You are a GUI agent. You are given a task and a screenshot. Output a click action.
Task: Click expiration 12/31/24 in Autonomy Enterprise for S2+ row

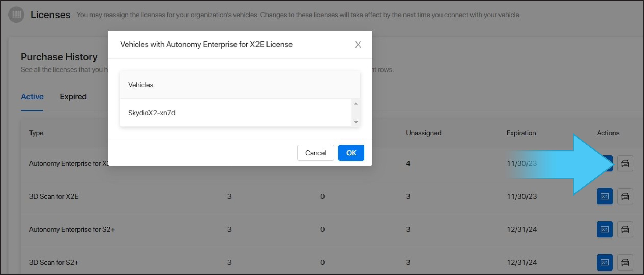click(x=522, y=230)
